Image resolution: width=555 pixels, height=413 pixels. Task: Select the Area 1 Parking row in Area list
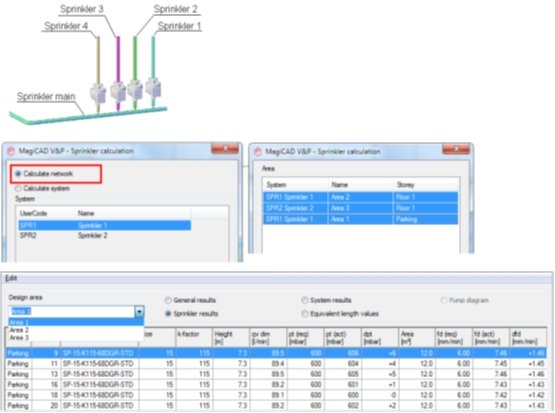pos(360,219)
